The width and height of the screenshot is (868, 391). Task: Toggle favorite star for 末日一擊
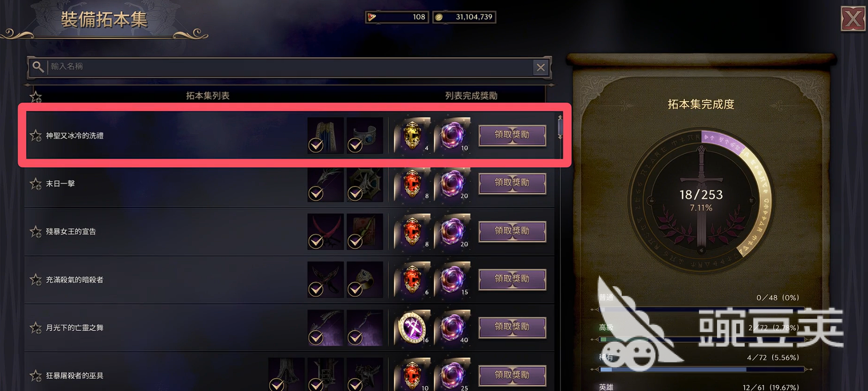tap(35, 184)
